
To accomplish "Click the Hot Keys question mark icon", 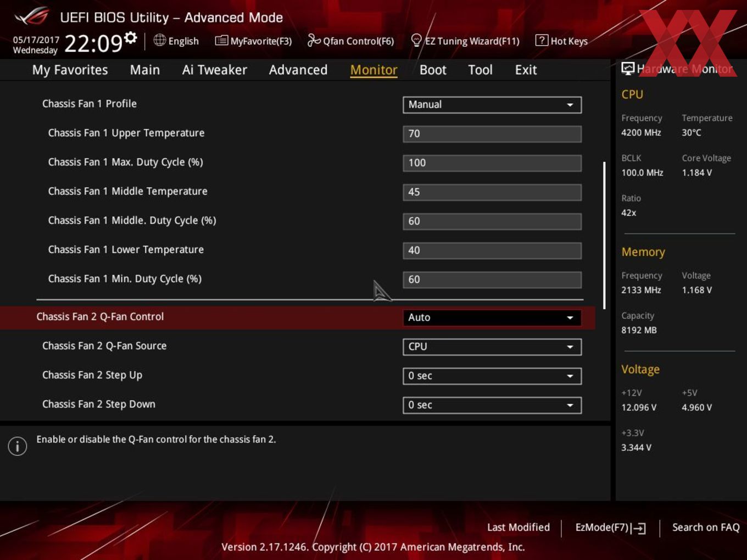I will point(541,40).
